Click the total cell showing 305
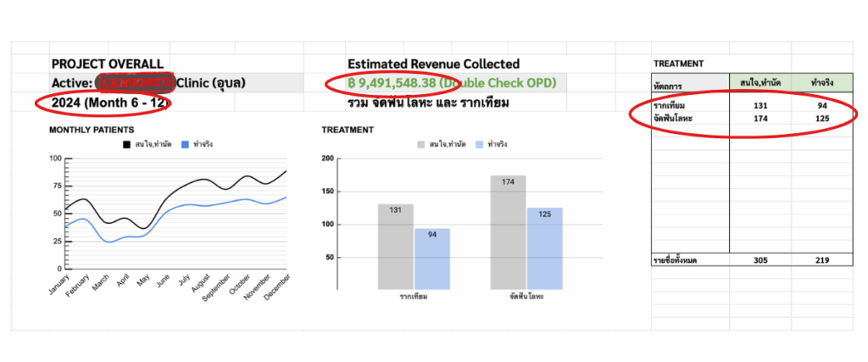868x362 pixels. pos(760,261)
